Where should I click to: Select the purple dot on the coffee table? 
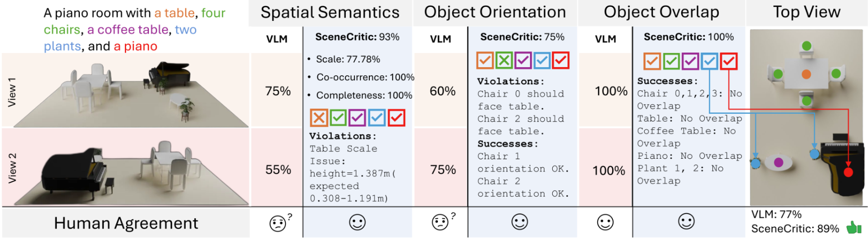point(779,162)
